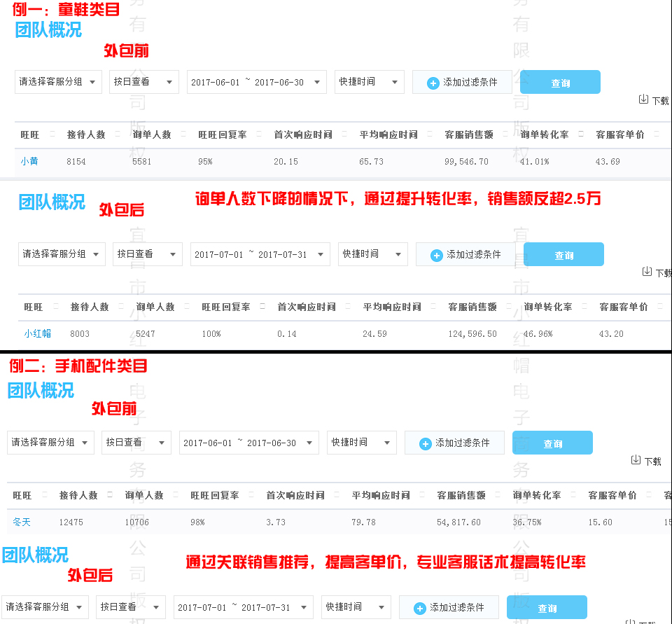Open the 小黄 agent link
Image resolution: width=672 pixels, height=624 pixels.
(x=29, y=161)
